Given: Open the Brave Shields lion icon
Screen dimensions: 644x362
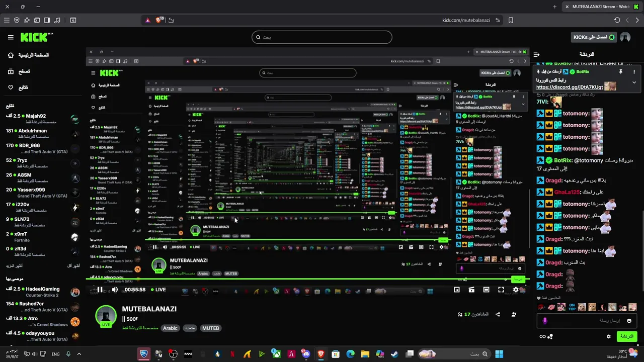Looking at the screenshot, I should [x=159, y=20].
